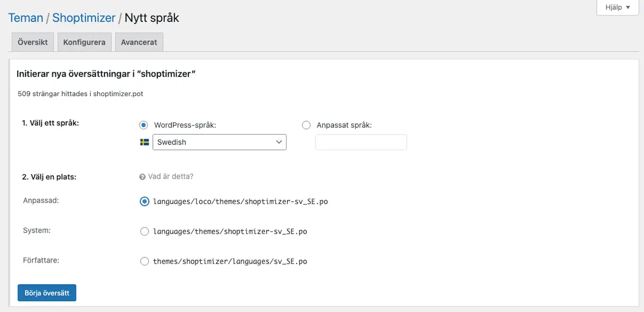Choose the System location for shoptimizer-sv_SE.po

[144, 231]
